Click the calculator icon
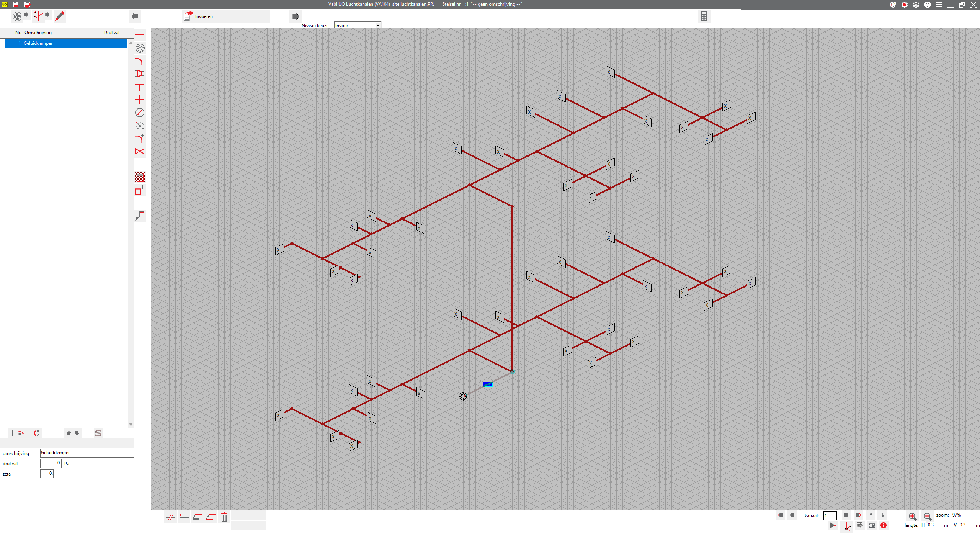 [704, 16]
